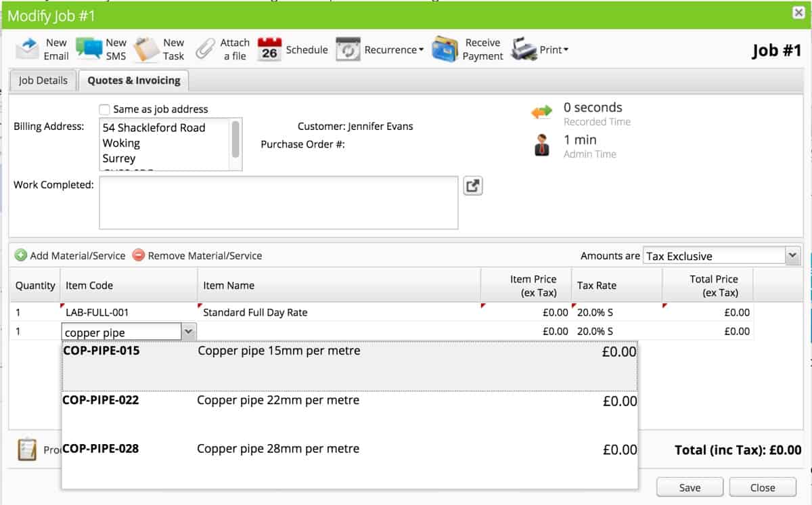The height and width of the screenshot is (505, 812).
Task: Attach a file via the paperclip icon
Action: (x=206, y=49)
